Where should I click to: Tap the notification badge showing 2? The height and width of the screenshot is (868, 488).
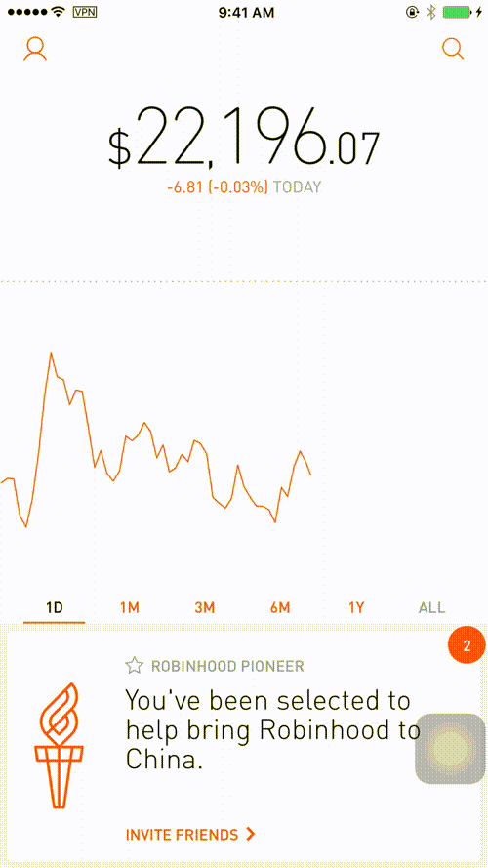click(x=467, y=645)
